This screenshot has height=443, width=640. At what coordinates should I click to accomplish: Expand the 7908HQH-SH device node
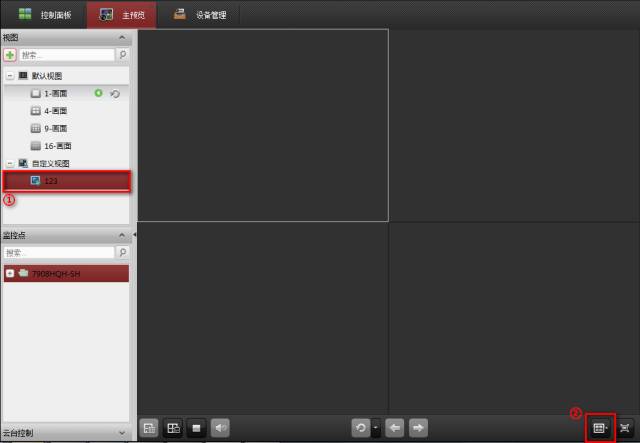click(10, 273)
